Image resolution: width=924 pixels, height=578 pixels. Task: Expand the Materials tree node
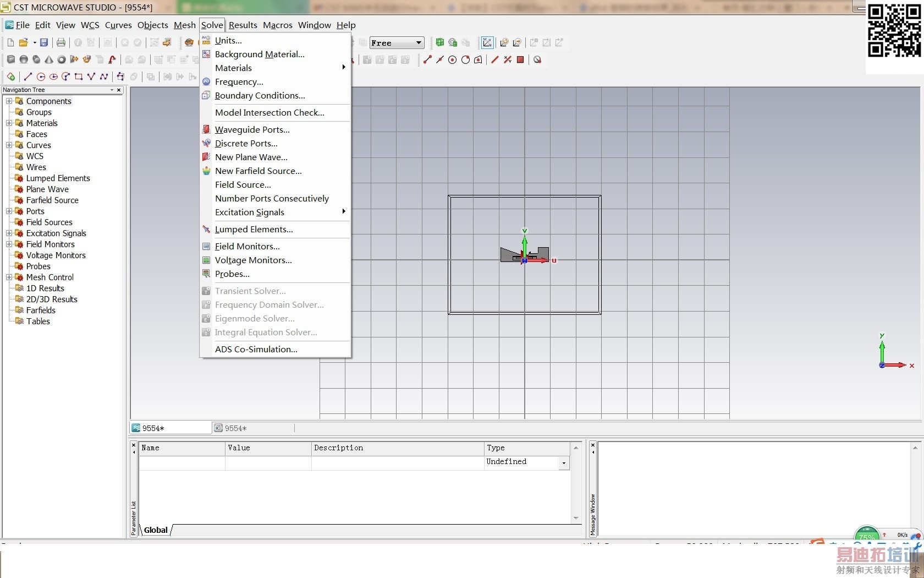tap(9, 123)
